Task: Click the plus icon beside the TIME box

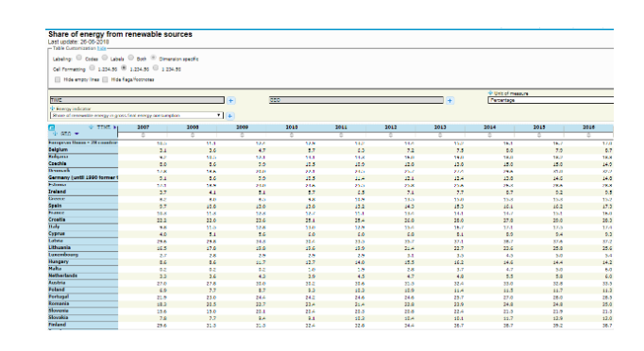Action: pos(230,101)
